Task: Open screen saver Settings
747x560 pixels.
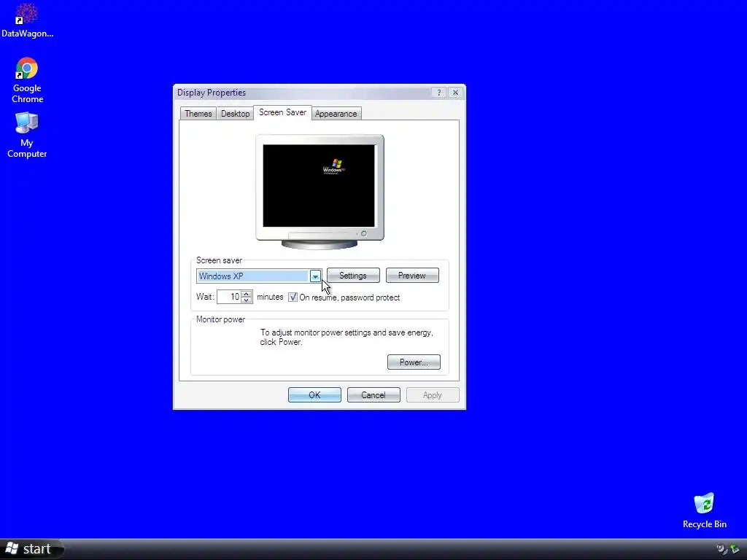Action: (353, 276)
